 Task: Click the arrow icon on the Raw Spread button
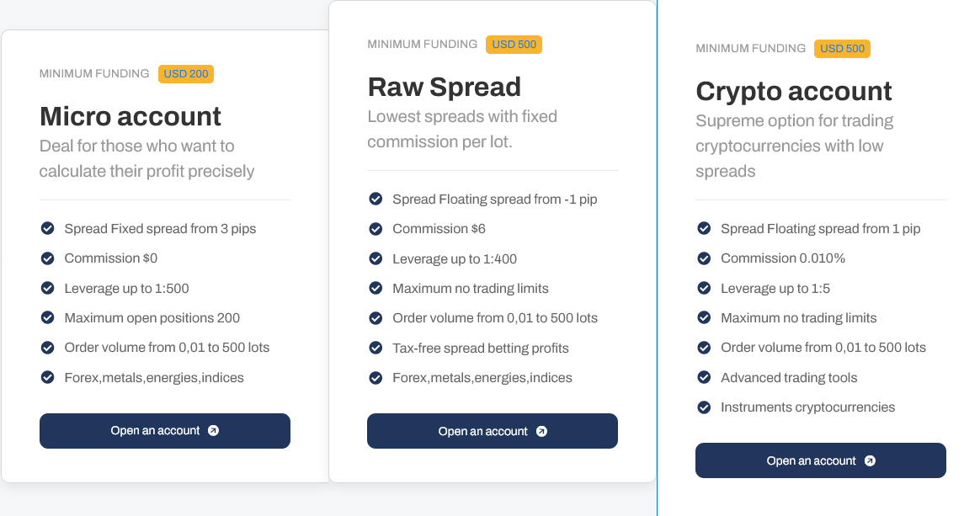pos(542,431)
